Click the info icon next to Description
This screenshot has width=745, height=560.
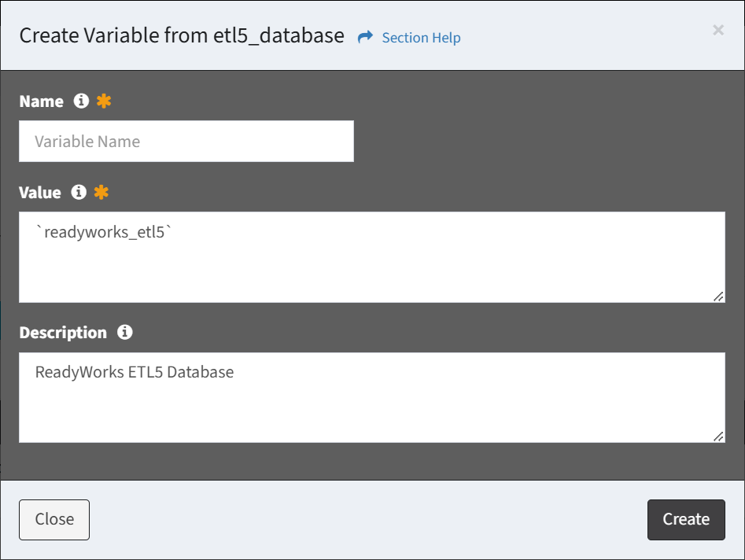click(125, 332)
